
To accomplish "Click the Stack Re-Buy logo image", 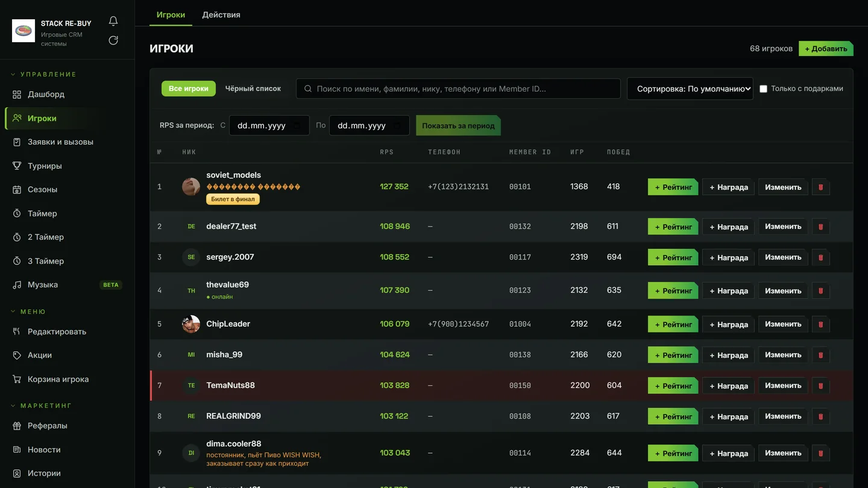I will [24, 31].
